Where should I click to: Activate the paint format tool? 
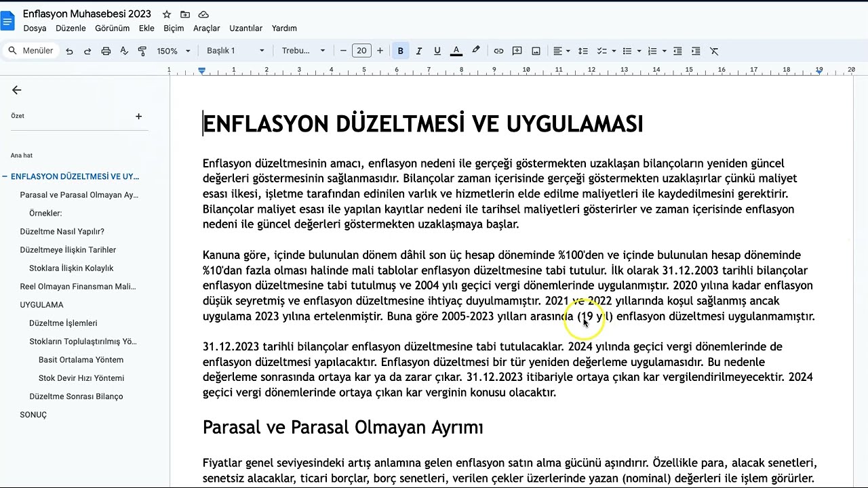click(x=142, y=51)
